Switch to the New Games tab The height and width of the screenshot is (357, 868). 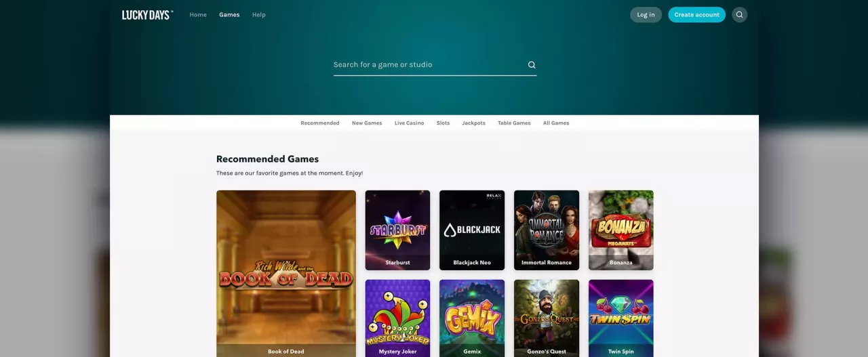click(x=367, y=123)
